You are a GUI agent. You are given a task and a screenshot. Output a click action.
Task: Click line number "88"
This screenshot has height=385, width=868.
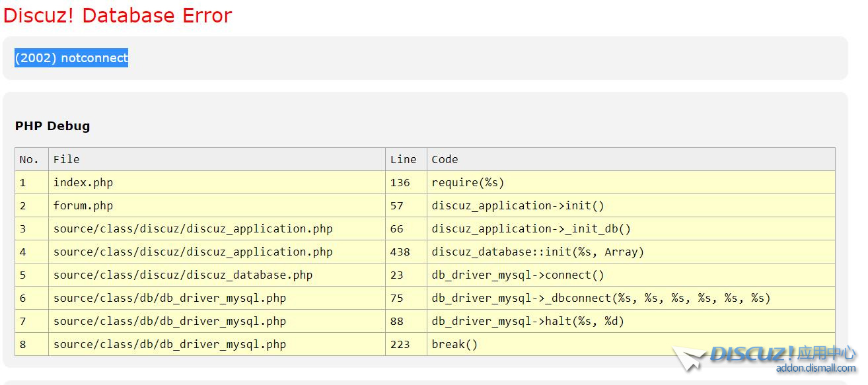click(406, 321)
